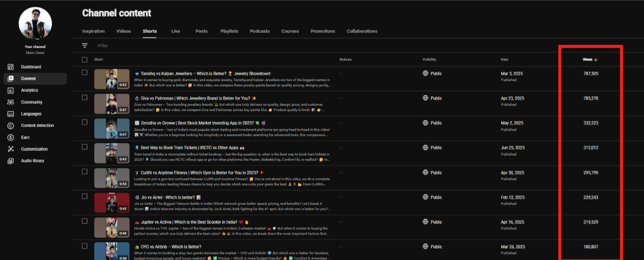Viewport: 644px width, 260px height.
Task: Check the Best Way to Book Train Tickets row
Action: (85, 147)
